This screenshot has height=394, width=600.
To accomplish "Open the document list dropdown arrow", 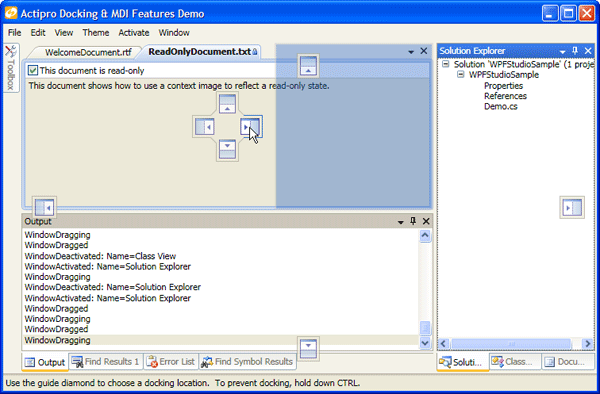I will 411,52.
